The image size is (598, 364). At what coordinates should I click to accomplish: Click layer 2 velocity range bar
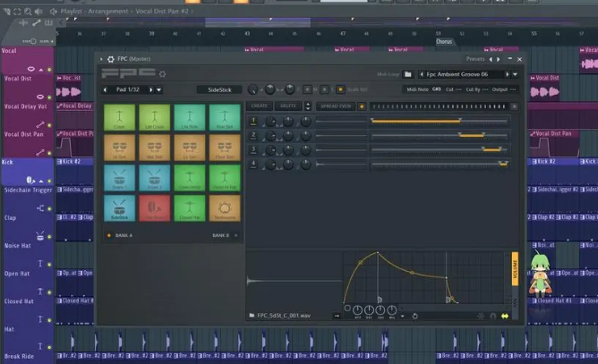[472, 135]
